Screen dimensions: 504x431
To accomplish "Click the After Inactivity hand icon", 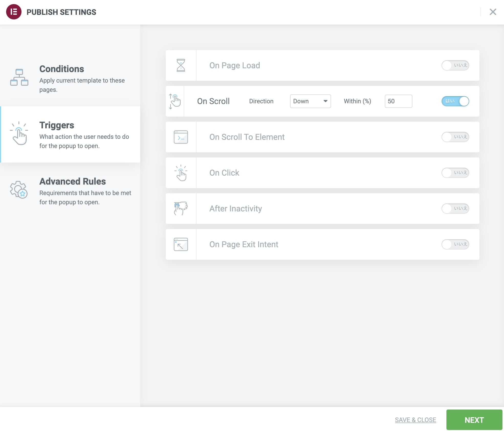I will coord(181,209).
